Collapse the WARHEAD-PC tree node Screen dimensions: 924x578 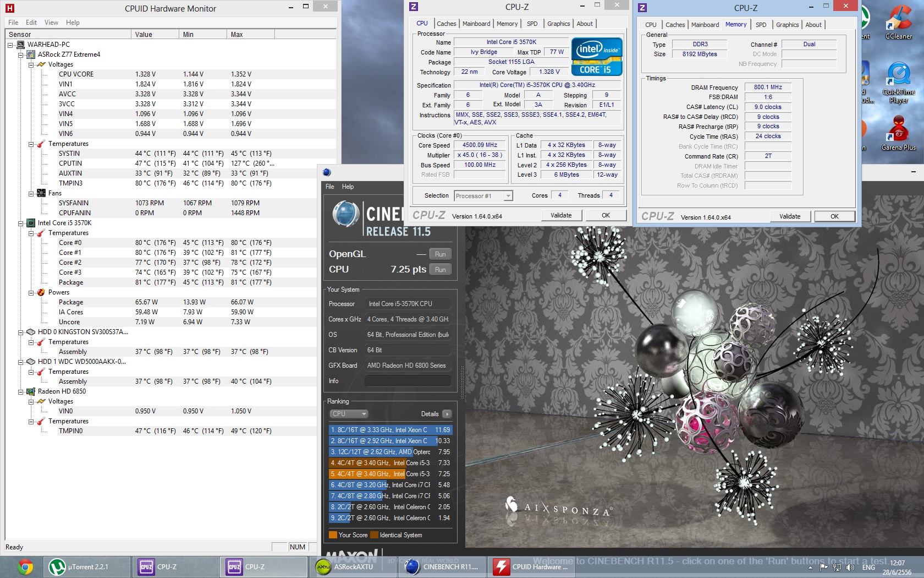coord(10,45)
